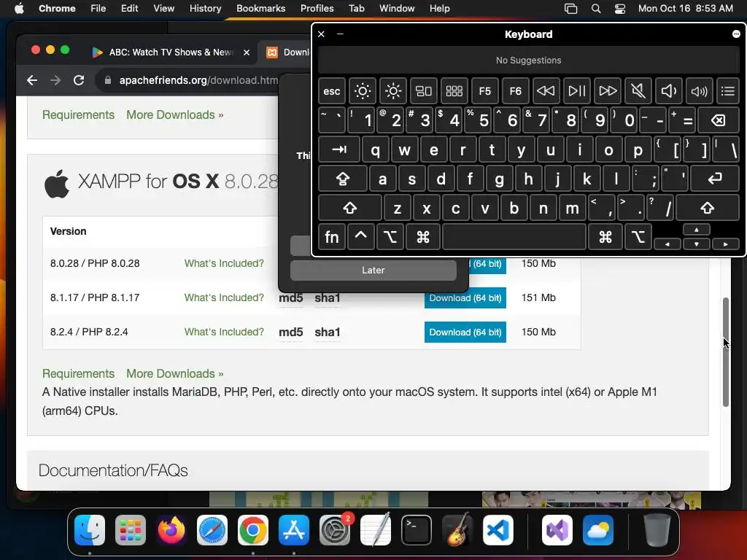Image resolution: width=747 pixels, height=560 pixels.
Task: Tap the backspace delete key
Action: pyautogui.click(x=719, y=120)
